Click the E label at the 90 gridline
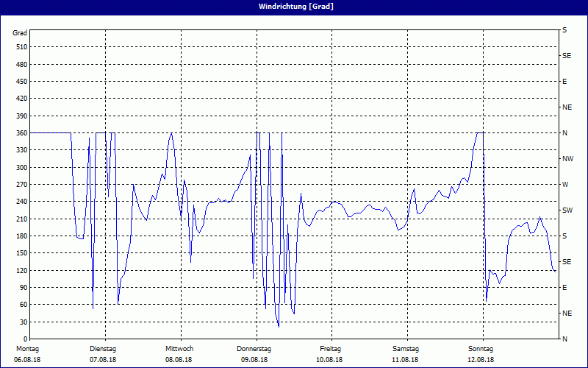This screenshot has width=588, height=368. (564, 288)
